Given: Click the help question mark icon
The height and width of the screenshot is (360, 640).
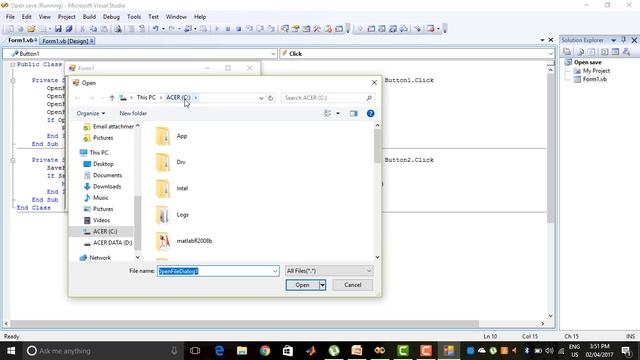Looking at the screenshot, I should (370, 113).
